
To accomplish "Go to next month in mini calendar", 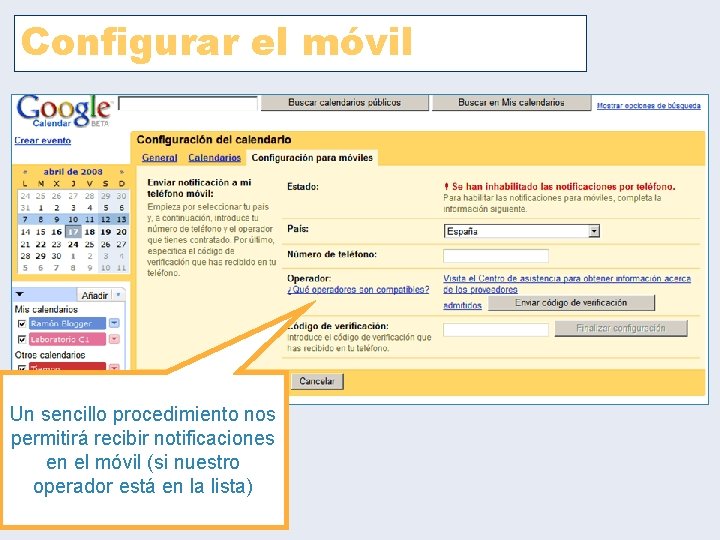I will [x=122, y=172].
